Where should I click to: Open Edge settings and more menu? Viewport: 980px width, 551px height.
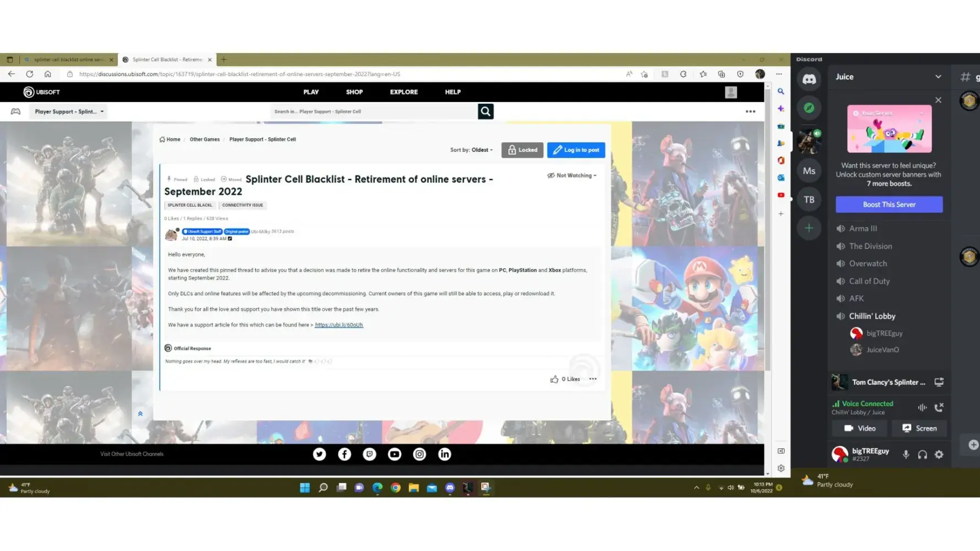779,74
